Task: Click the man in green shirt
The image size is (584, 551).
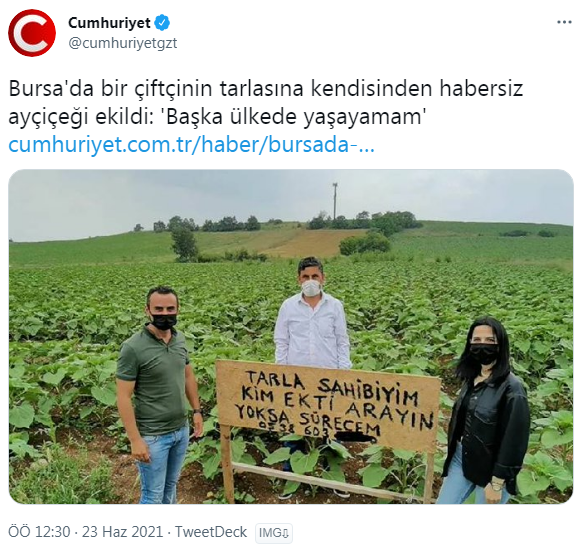Action: (x=158, y=395)
